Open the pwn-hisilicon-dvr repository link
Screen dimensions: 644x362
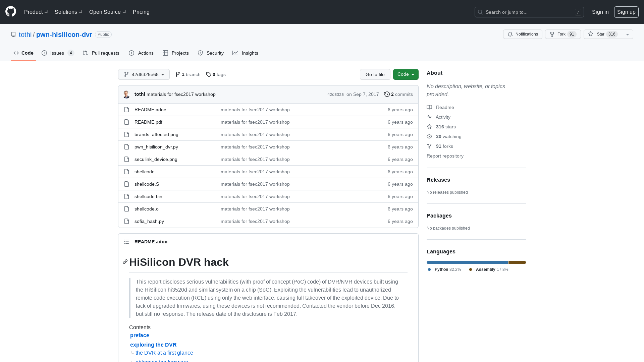tap(64, 35)
